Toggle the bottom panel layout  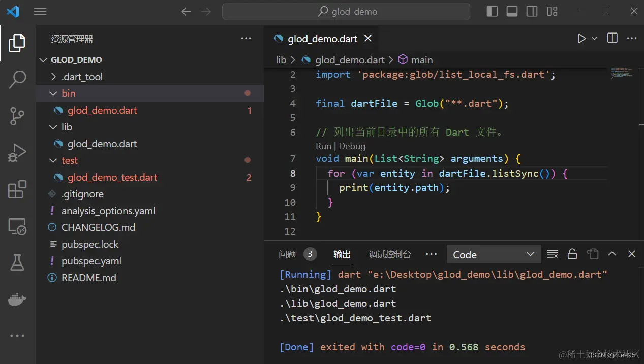point(512,11)
